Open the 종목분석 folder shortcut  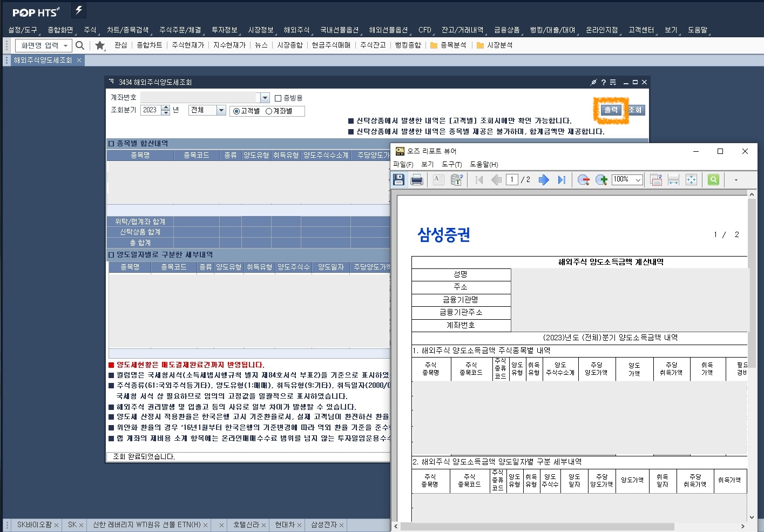[x=448, y=45]
